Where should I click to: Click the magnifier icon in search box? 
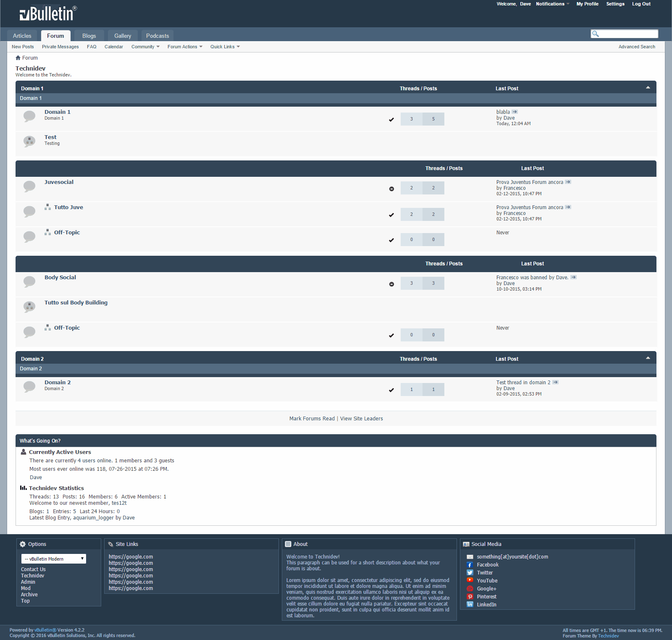[x=595, y=34]
